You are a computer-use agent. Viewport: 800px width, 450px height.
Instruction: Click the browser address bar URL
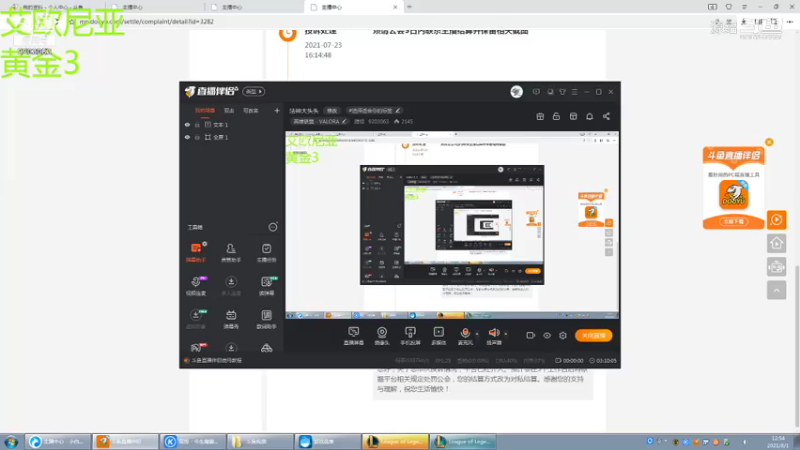click(x=146, y=22)
